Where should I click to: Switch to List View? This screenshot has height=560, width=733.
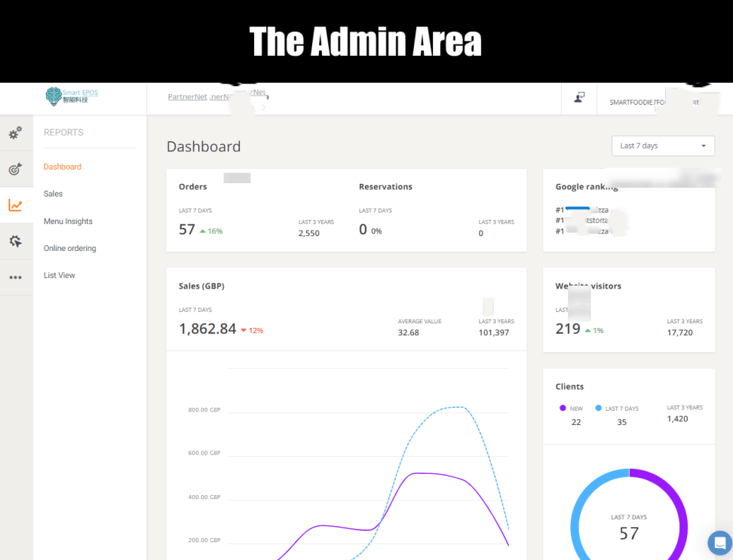59,275
